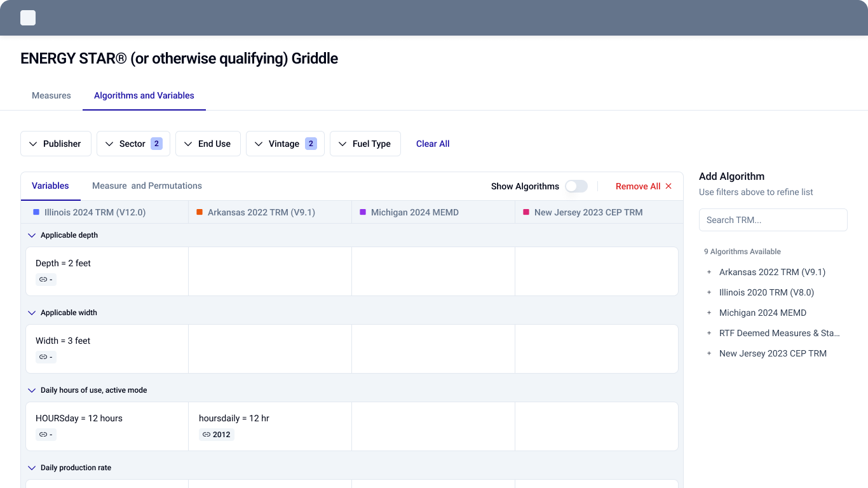Click the New Jersey 2023 pink color square
868x488 pixels.
point(526,212)
